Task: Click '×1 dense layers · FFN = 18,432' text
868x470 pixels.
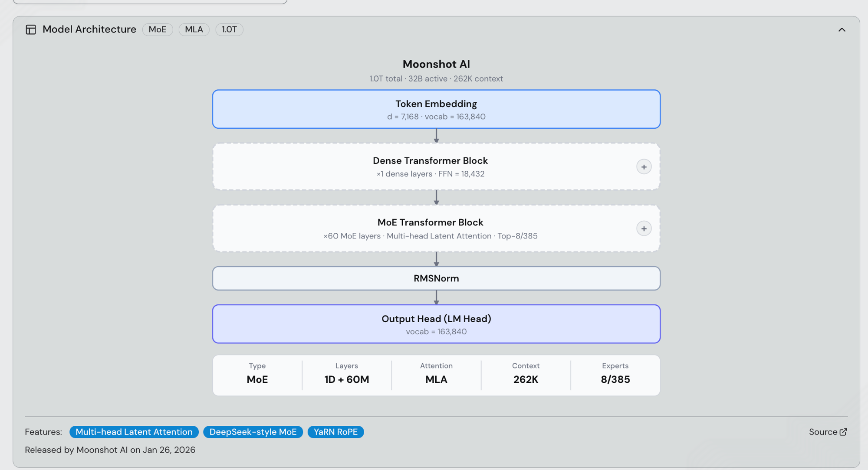Action: pos(430,174)
